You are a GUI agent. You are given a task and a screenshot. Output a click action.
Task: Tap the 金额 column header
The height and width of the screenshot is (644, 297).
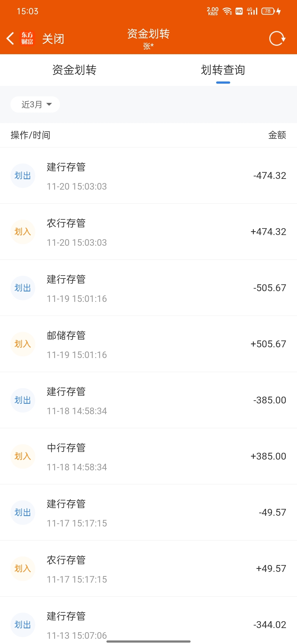[277, 135]
